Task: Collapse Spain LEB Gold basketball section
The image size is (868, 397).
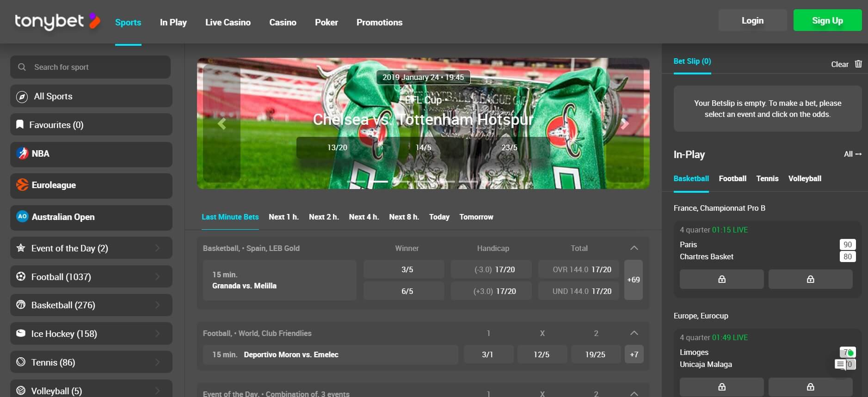Action: 634,248
